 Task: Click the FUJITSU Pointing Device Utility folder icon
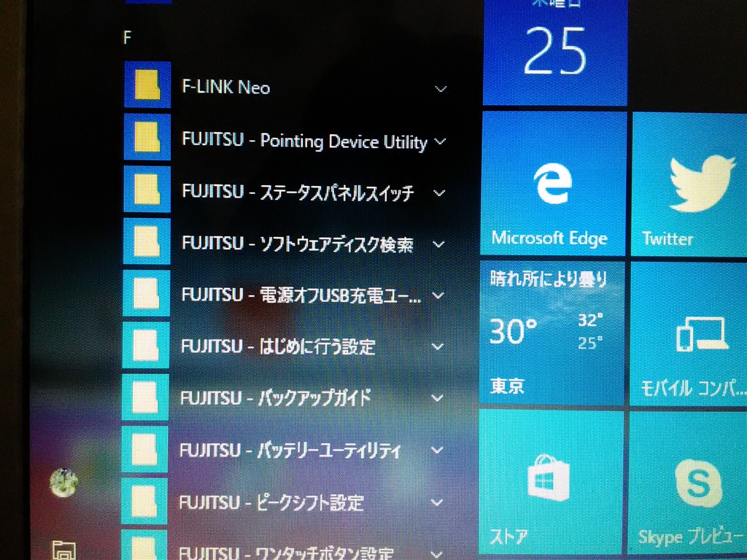pyautogui.click(x=147, y=137)
